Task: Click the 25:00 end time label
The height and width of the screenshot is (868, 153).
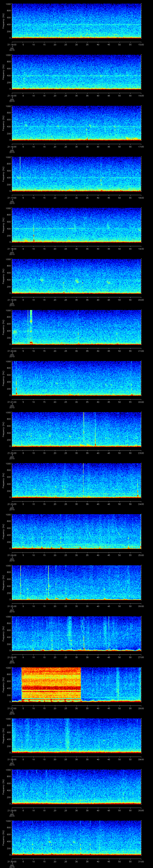Action: 141,555
